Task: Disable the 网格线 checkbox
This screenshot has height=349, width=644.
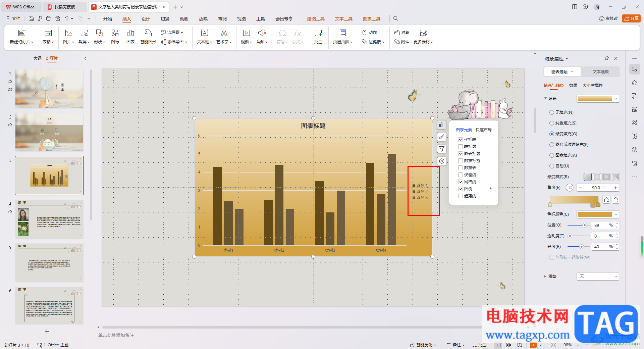Action: (461, 182)
